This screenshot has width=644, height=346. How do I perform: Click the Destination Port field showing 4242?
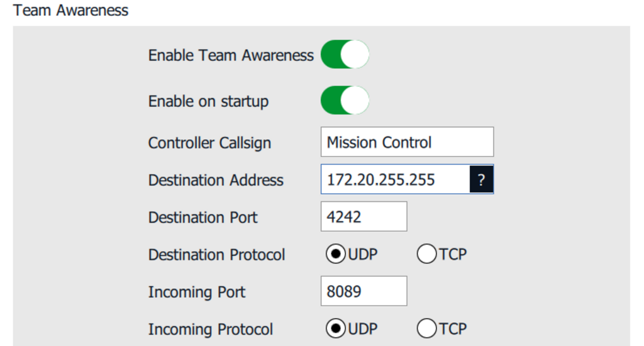(364, 217)
